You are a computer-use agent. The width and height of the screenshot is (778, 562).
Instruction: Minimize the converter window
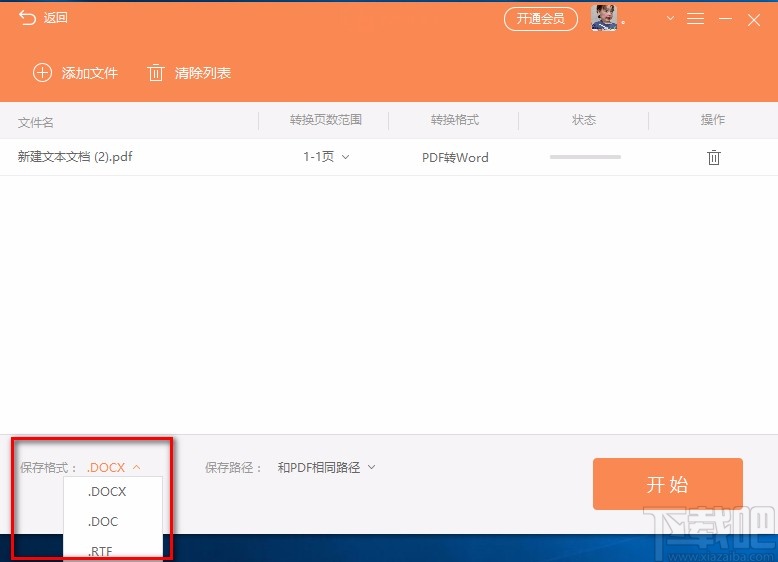pyautogui.click(x=725, y=19)
